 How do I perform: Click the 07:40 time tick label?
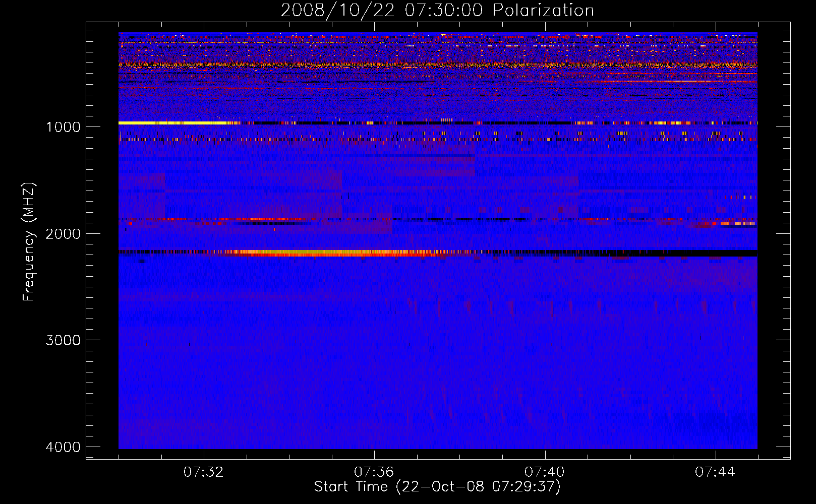click(545, 472)
